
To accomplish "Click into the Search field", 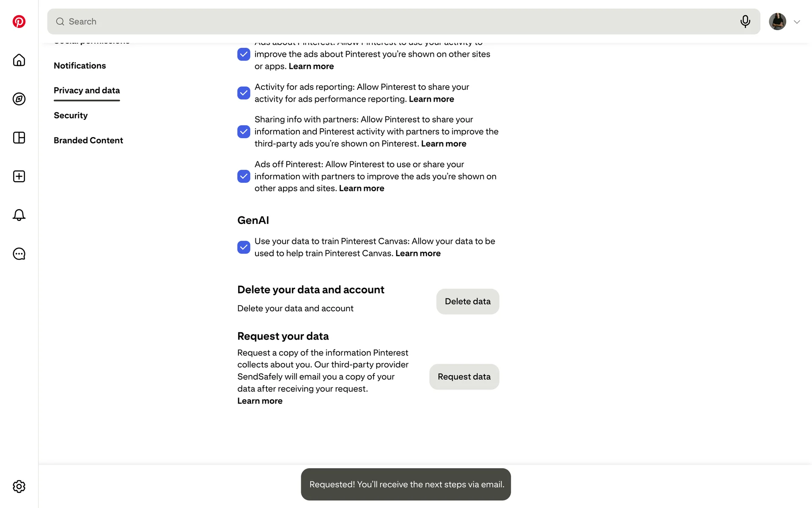I will coord(381,22).
